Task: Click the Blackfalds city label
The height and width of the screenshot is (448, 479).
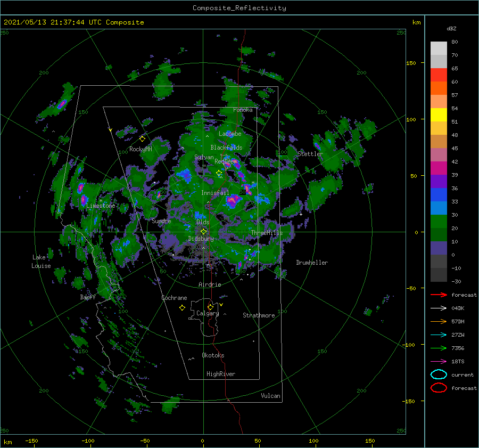Action: (x=226, y=148)
